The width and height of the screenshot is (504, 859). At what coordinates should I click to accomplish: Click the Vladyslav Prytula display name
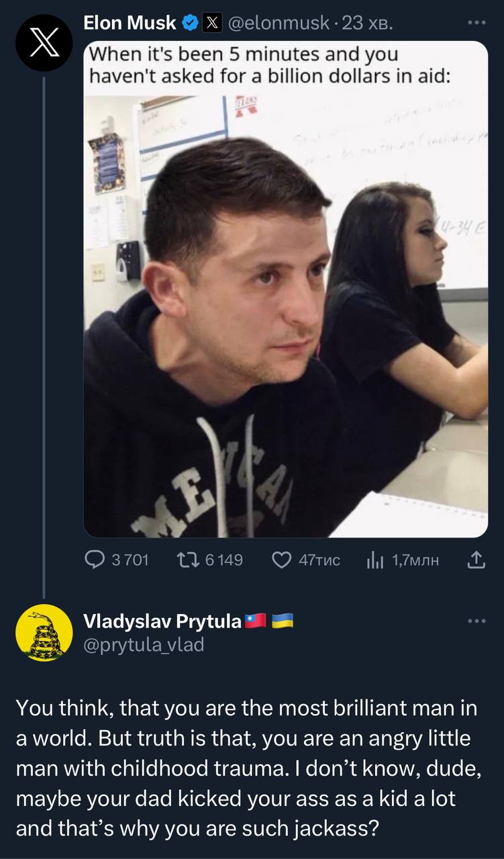click(162, 621)
